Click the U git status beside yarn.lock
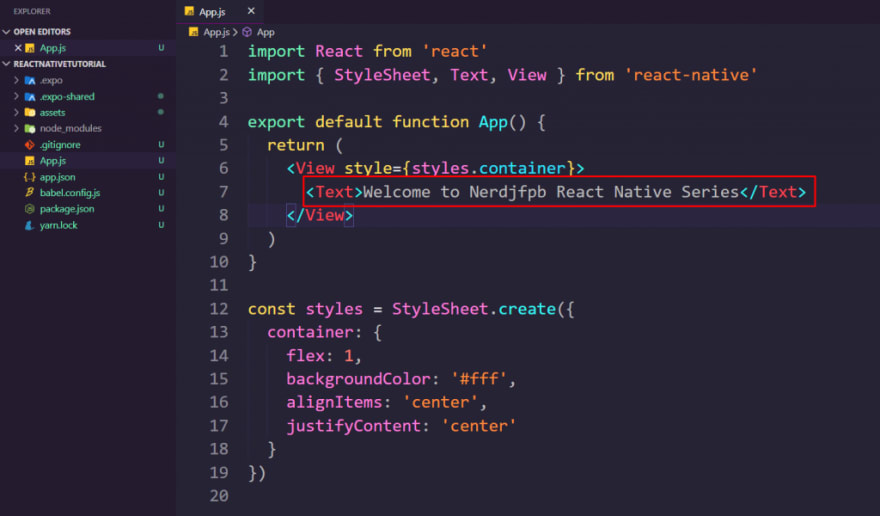 point(161,225)
